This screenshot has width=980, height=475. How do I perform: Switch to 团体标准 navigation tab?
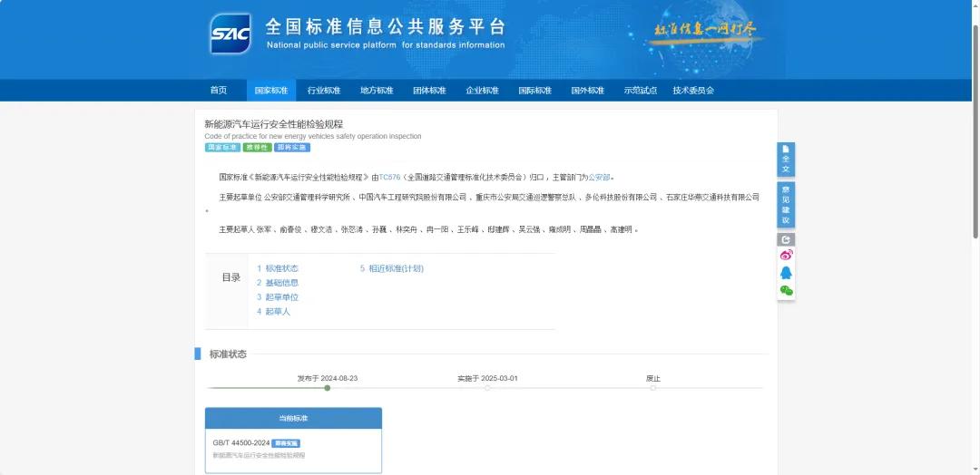pyautogui.click(x=429, y=90)
